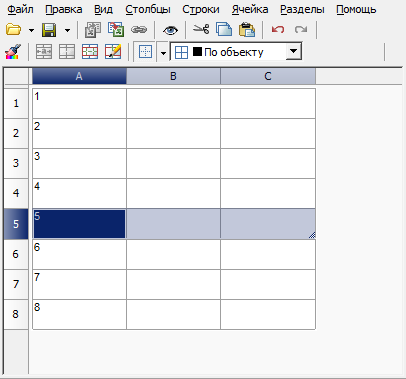
Task: Click the merge cells icon
Action: [44, 52]
